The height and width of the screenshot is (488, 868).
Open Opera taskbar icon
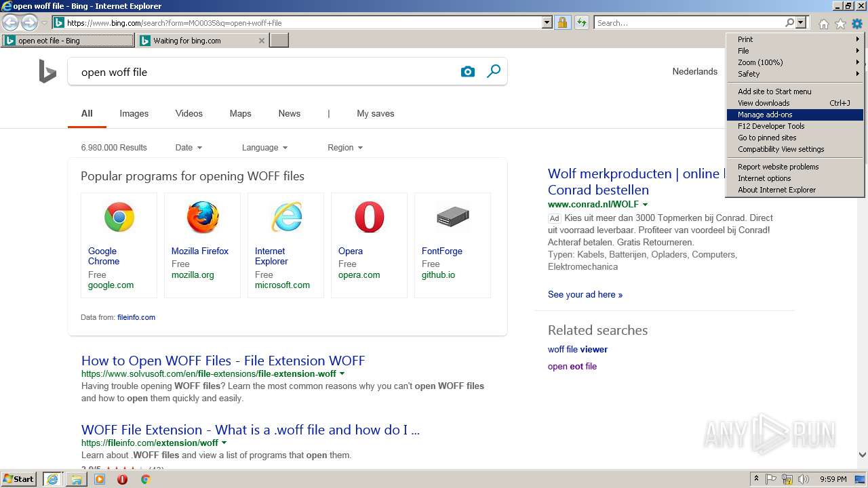click(x=122, y=479)
